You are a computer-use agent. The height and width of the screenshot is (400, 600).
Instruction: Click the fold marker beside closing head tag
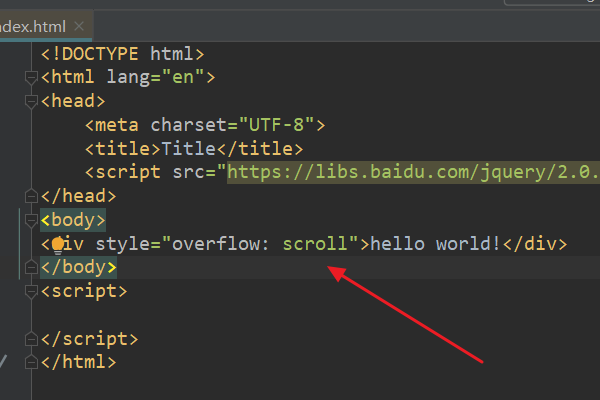click(32, 196)
